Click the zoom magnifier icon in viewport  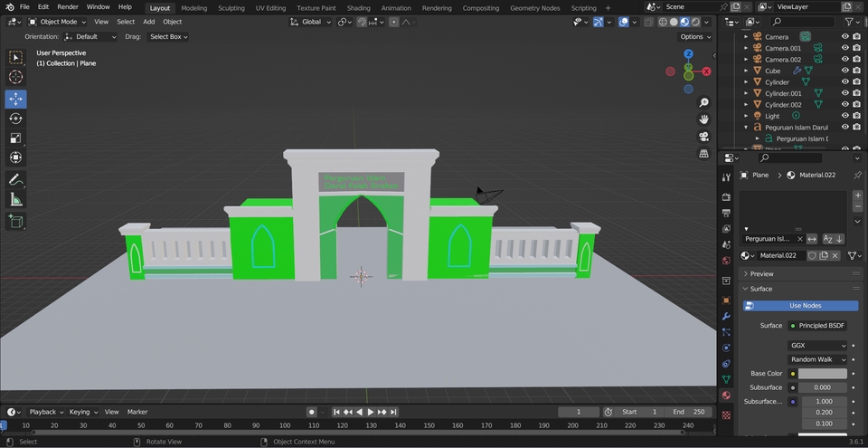(703, 102)
